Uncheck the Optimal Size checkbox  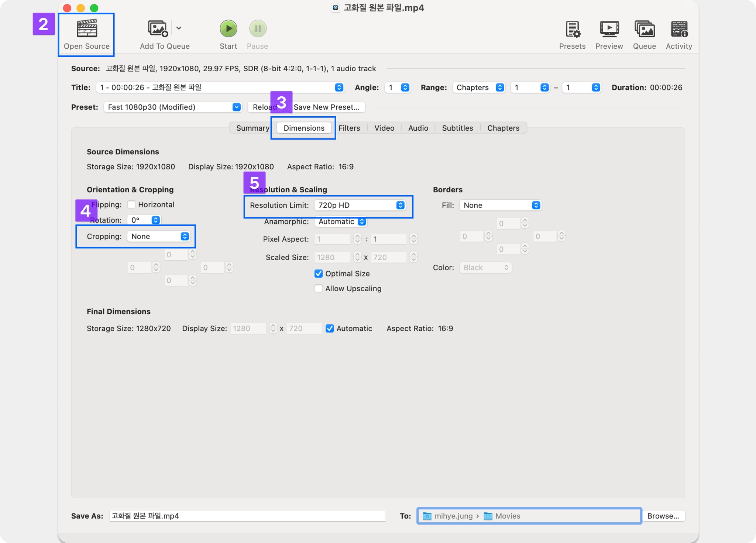[x=319, y=274]
